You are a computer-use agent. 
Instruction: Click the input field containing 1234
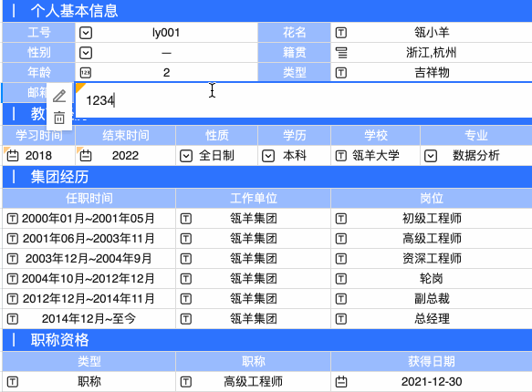[304, 100]
